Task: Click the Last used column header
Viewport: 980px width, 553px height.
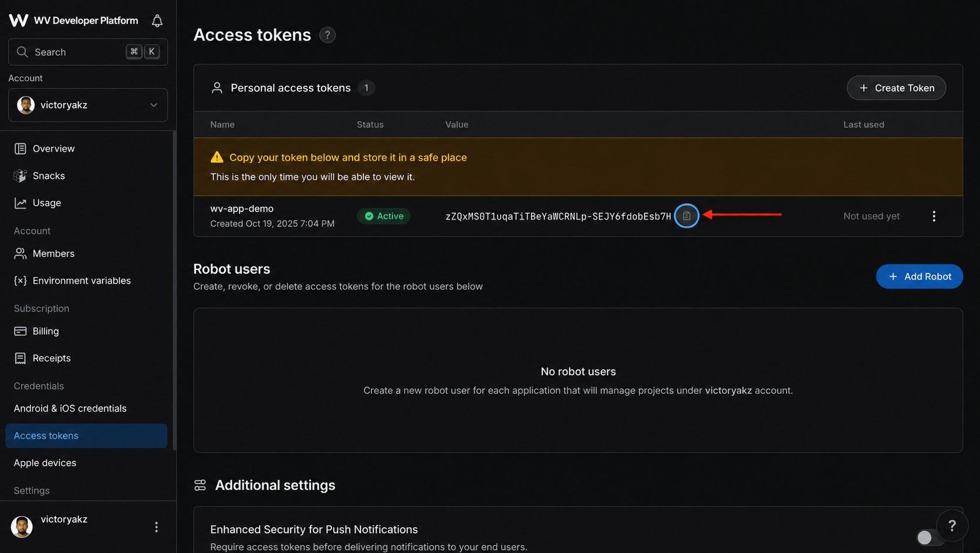Action: coord(864,124)
